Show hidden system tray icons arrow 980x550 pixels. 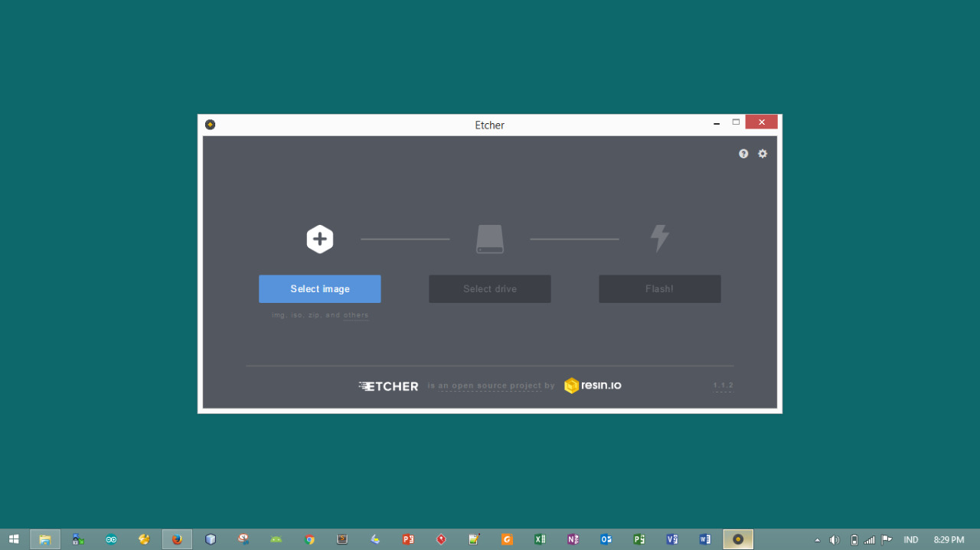click(817, 540)
